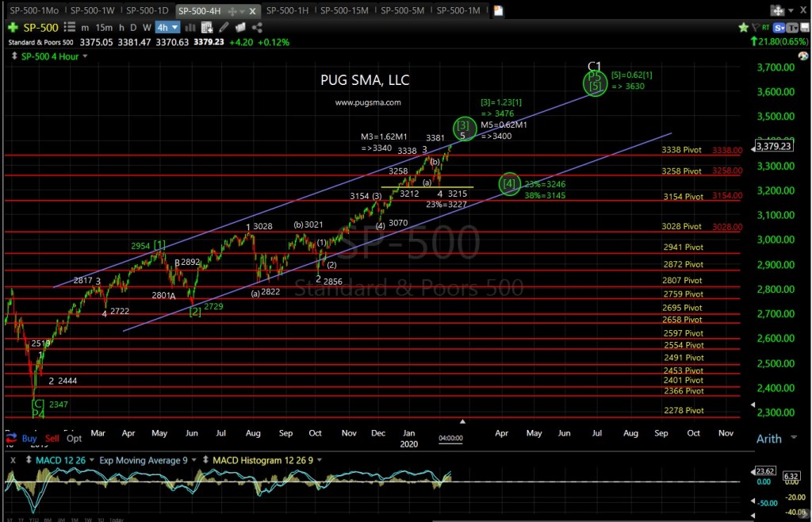
Task: Switch to the SP-500-1W tab
Action: click(x=92, y=10)
